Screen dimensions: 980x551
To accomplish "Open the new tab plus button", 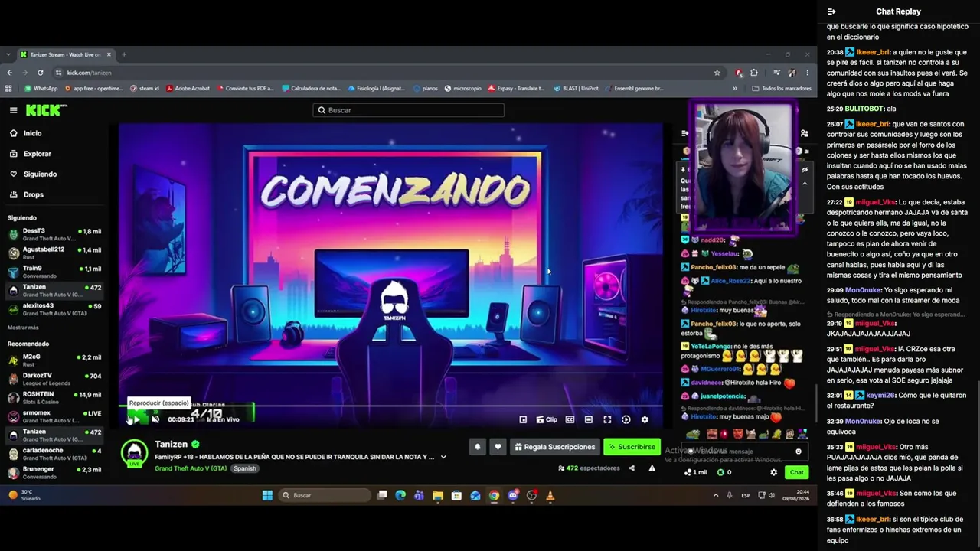I will pyautogui.click(x=124, y=54).
